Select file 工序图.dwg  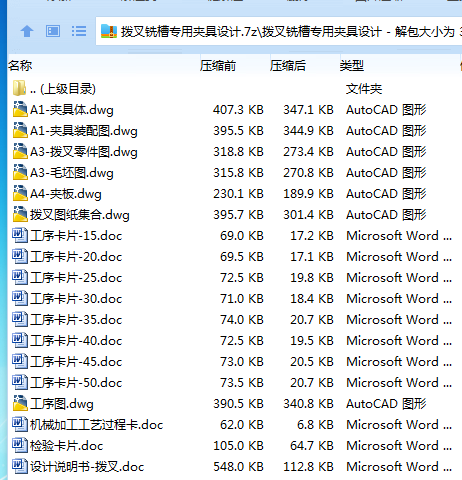[x=62, y=404]
